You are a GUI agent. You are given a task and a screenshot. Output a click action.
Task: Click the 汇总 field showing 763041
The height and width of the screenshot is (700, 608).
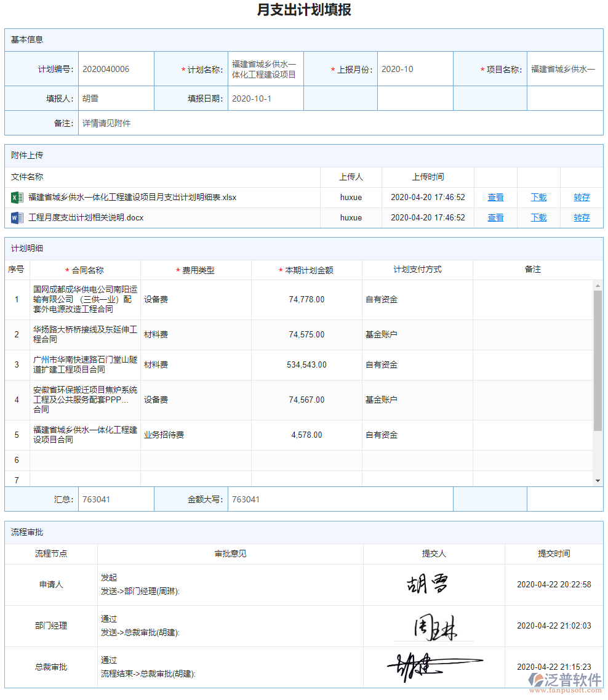point(116,499)
